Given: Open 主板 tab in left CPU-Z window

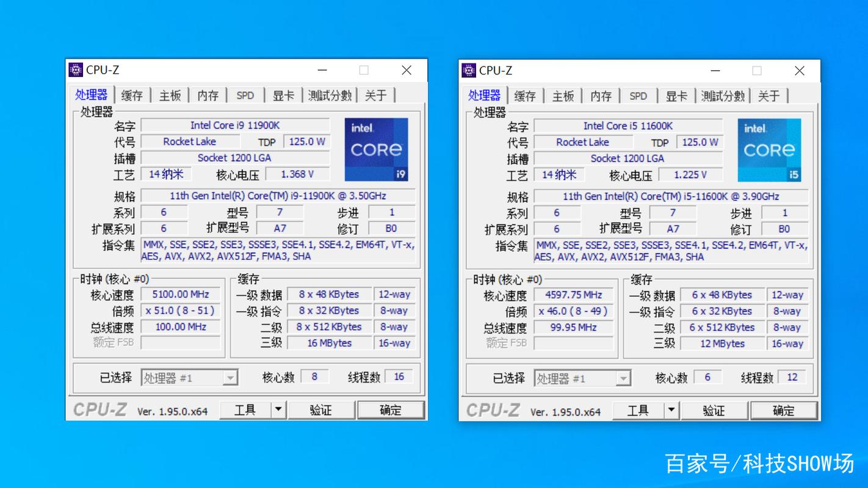Looking at the screenshot, I should [170, 95].
